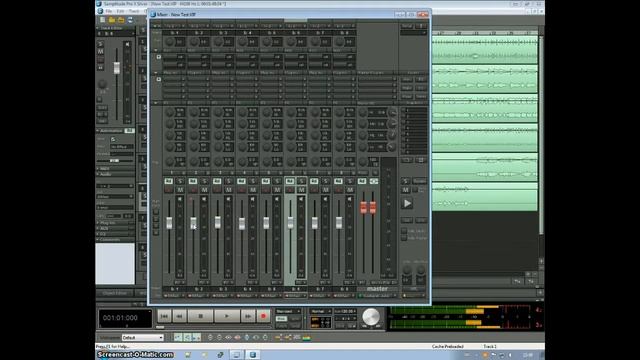
Task: Mute mixer channel 8
Action: pos(350,190)
